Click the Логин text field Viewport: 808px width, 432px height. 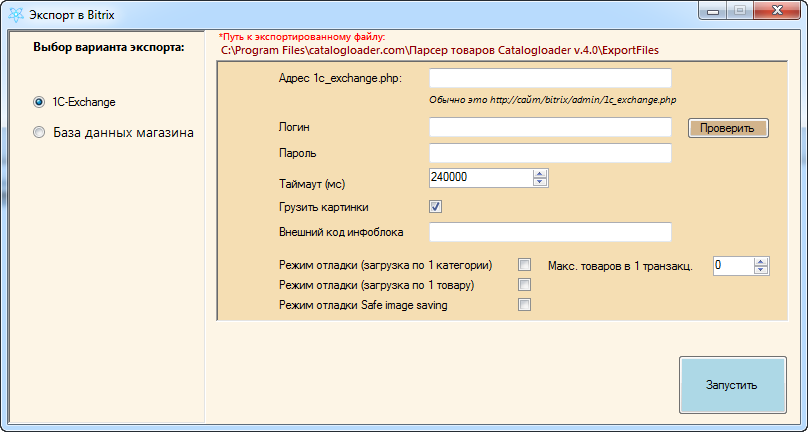coord(550,127)
